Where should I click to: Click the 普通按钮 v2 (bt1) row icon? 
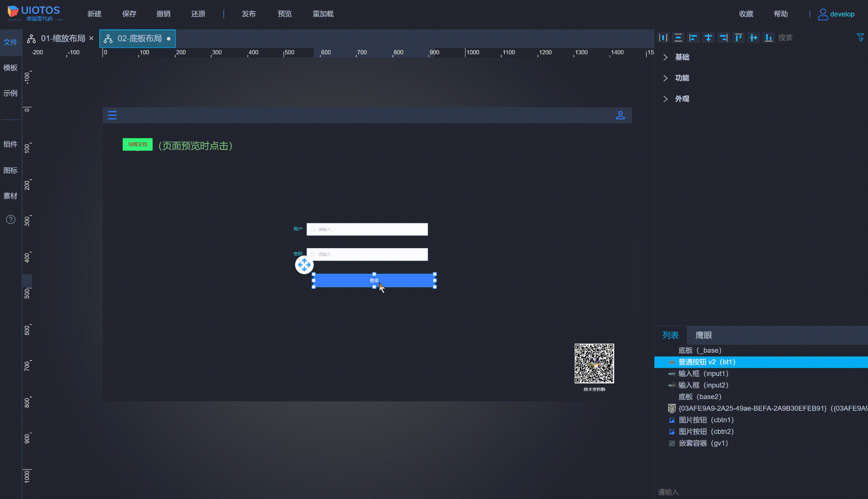pos(672,362)
